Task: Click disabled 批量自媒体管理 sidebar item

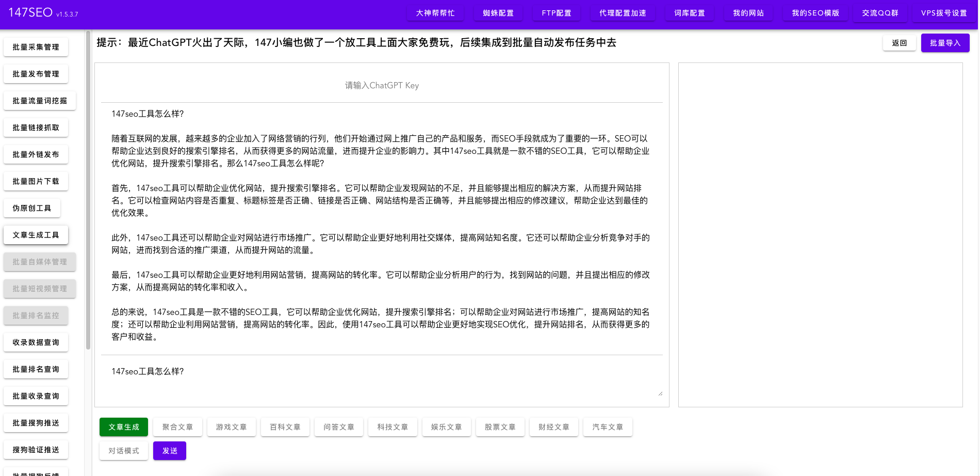Action: click(x=40, y=262)
